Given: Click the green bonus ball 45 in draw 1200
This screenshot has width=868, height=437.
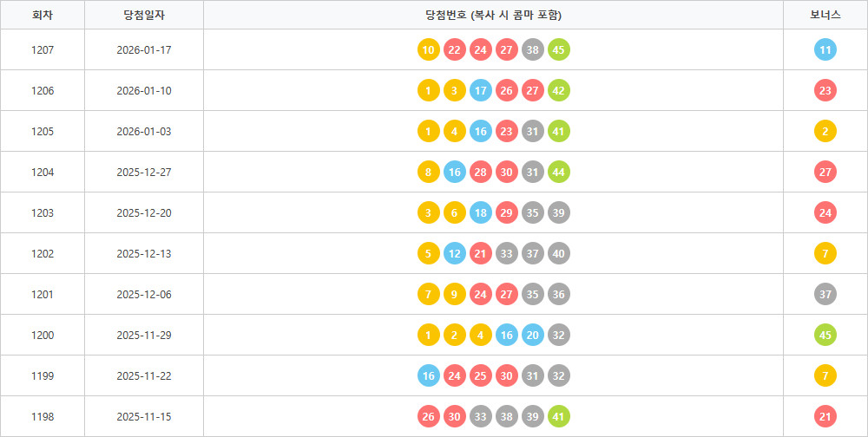Looking at the screenshot, I should coord(825,336).
